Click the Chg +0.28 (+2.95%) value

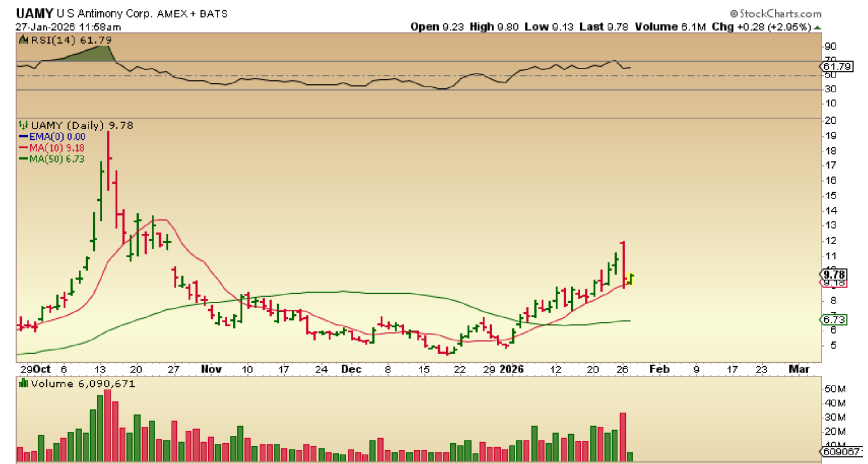(x=762, y=27)
